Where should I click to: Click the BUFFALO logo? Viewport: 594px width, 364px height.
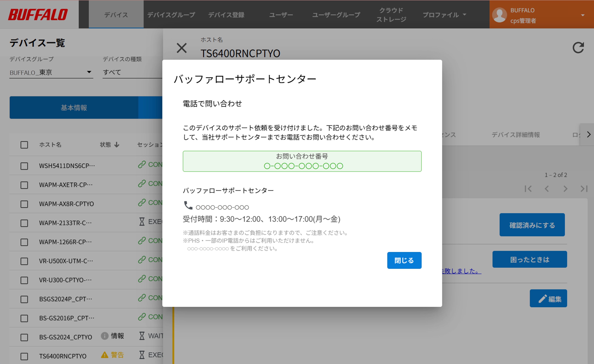coord(38,15)
